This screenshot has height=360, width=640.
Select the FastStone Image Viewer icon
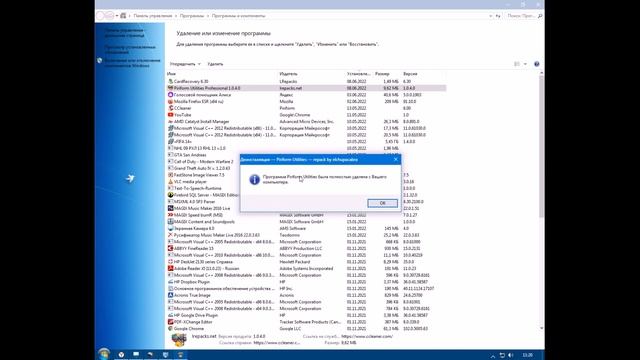(170, 175)
